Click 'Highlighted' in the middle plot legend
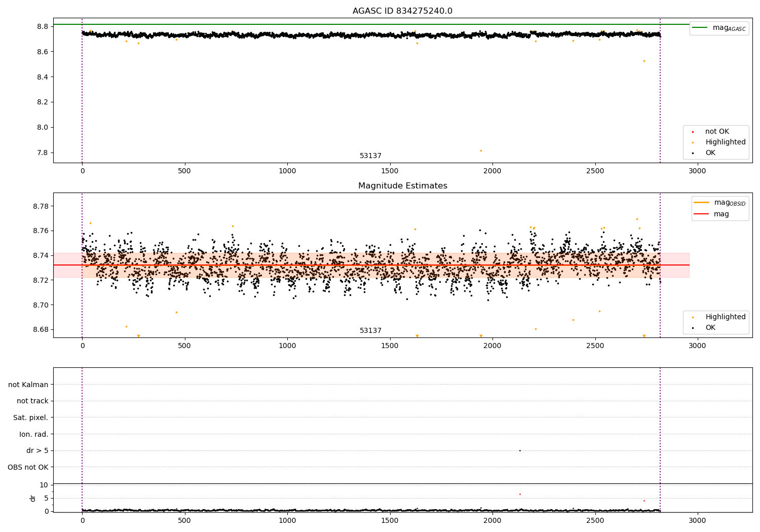 click(726, 317)
